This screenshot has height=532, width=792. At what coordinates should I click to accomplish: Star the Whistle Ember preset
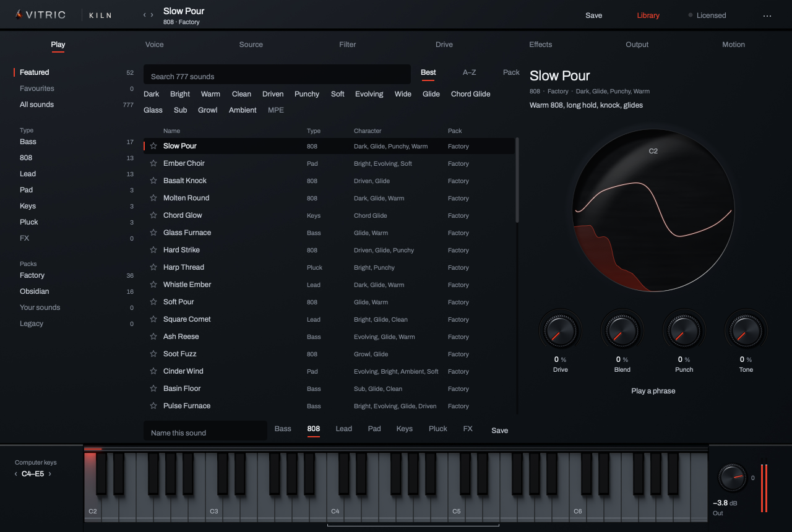(x=153, y=285)
